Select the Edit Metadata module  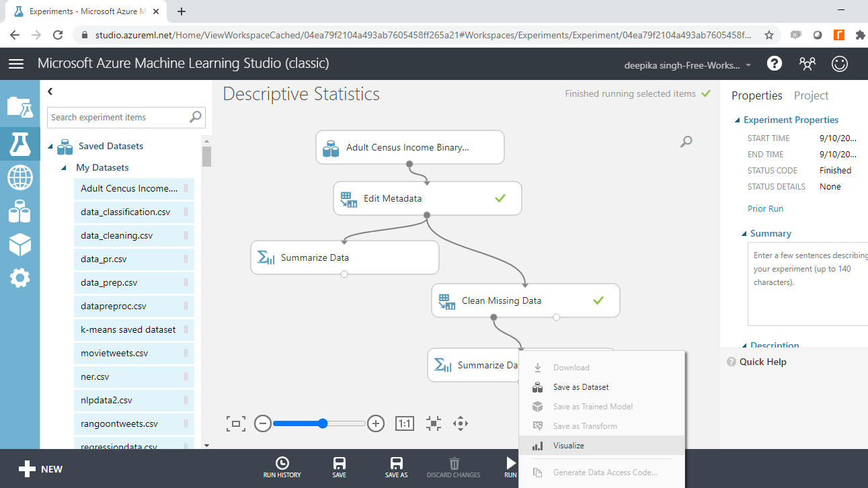pos(428,198)
